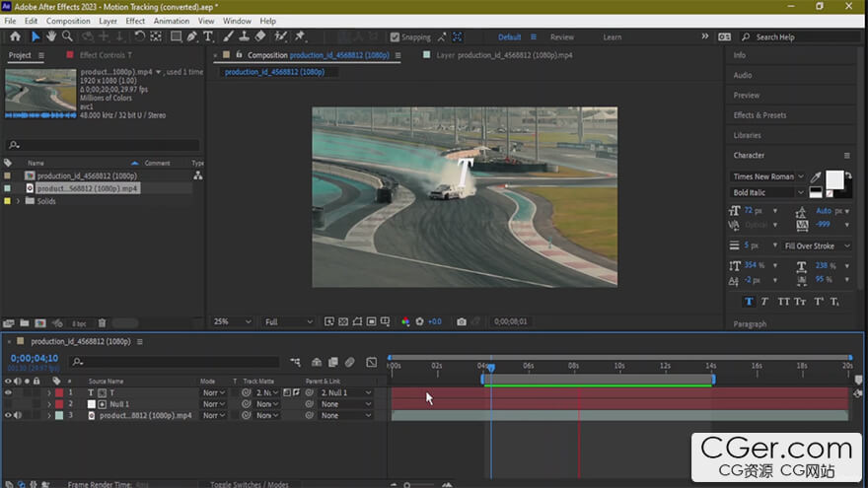Mute audio of the mp4 layer
Screen dimensions: 868x488
(x=18, y=415)
